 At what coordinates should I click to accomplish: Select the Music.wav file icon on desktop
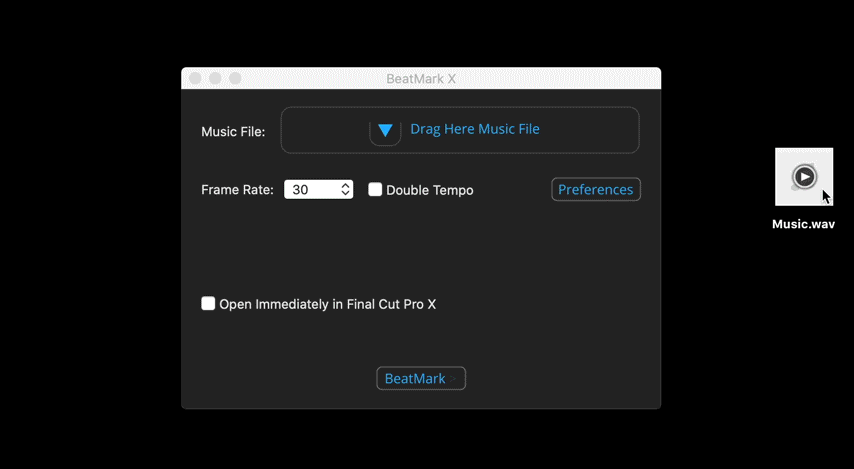804,176
